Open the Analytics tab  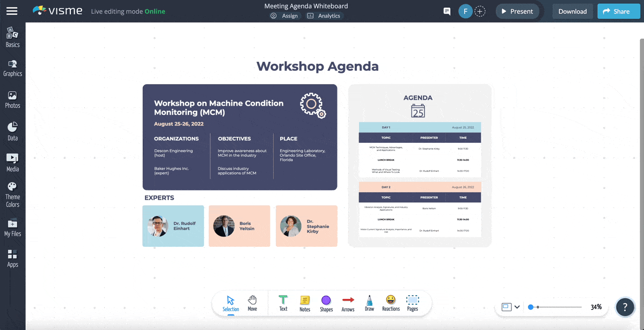click(x=324, y=16)
